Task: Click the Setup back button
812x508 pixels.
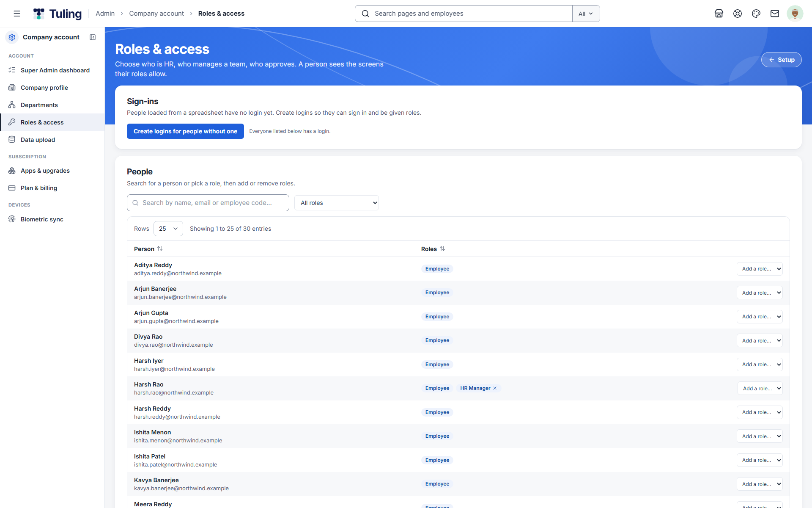Action: click(x=781, y=60)
